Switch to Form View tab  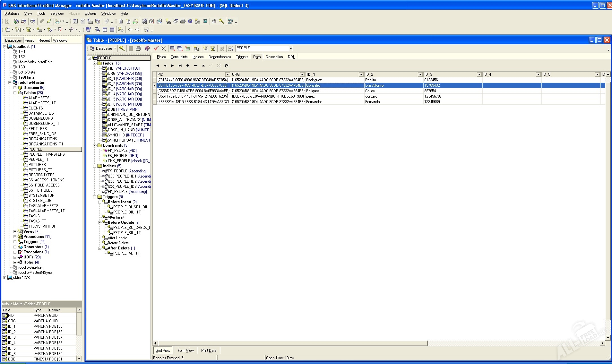[185, 351]
